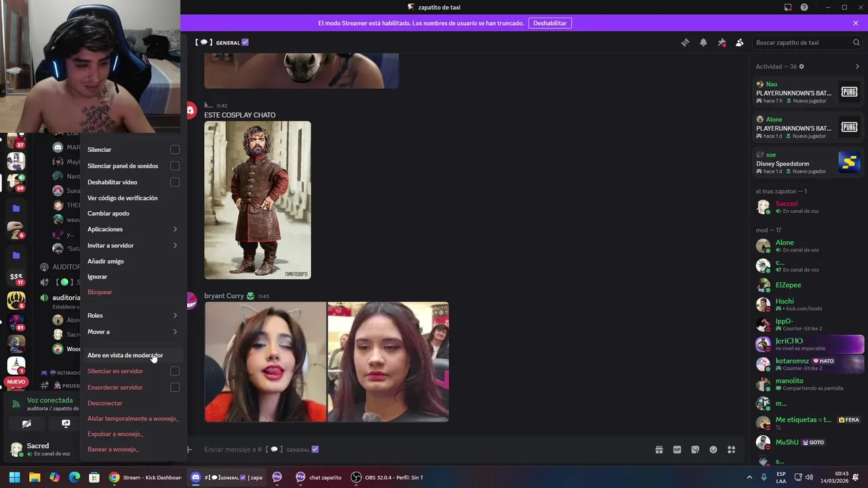Open the emoji picker icon

coord(713,449)
